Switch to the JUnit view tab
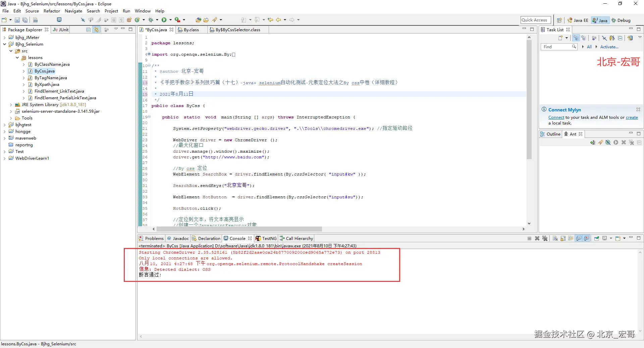 point(61,30)
